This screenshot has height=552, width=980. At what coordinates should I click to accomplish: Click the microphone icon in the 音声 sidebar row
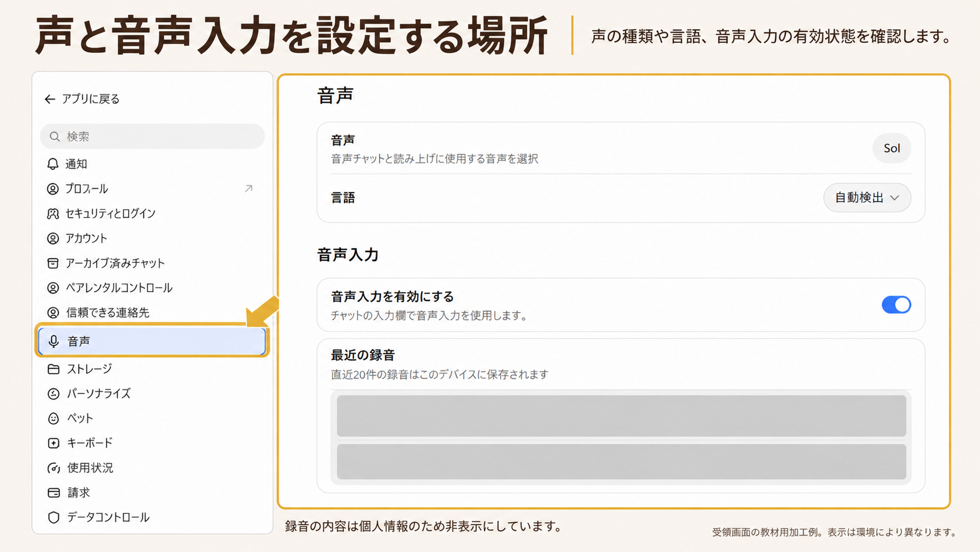click(53, 341)
